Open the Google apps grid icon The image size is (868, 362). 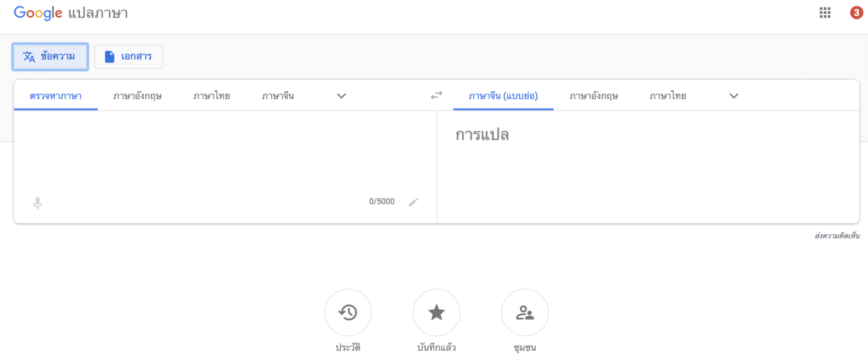click(x=825, y=13)
